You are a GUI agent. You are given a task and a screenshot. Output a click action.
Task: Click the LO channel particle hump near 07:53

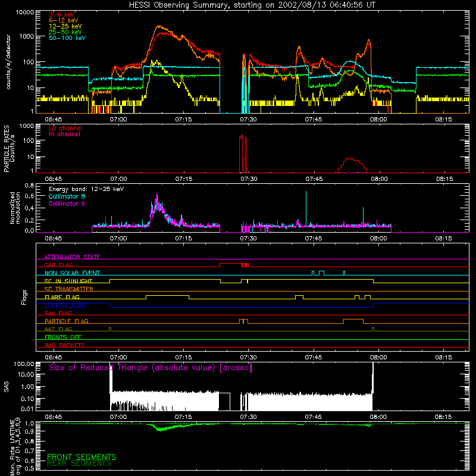coord(352,165)
